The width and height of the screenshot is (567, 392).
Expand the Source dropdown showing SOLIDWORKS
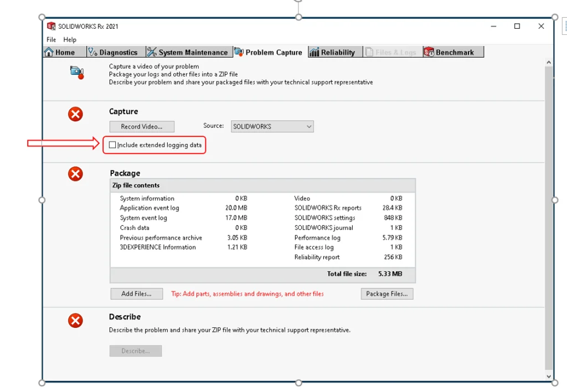point(271,126)
